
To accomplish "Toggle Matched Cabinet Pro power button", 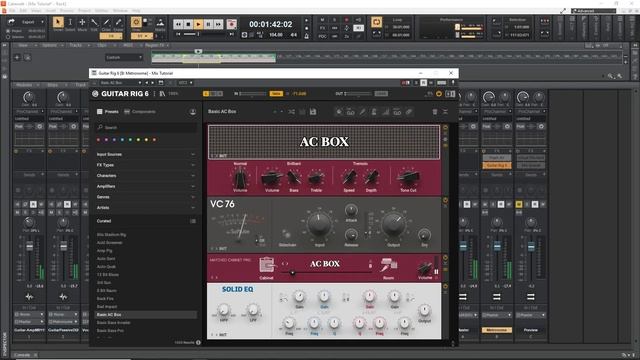I will click(445, 258).
